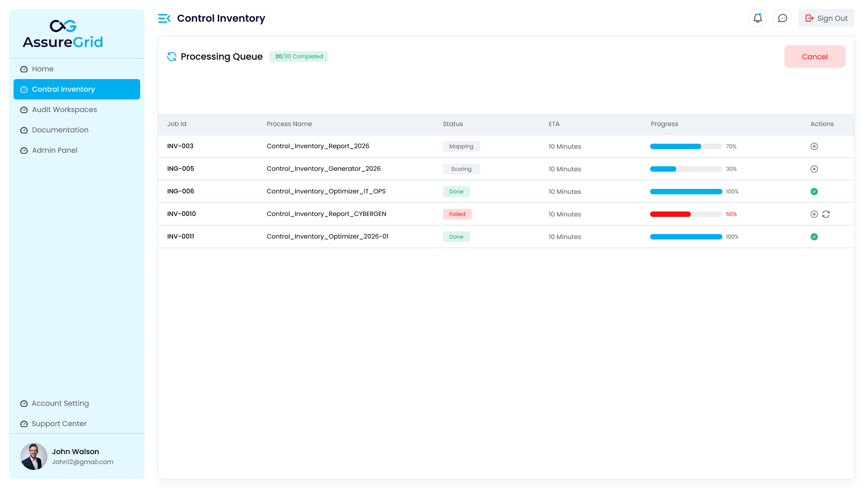
Task: Cancel the INV-003 job with the X icon
Action: click(814, 146)
